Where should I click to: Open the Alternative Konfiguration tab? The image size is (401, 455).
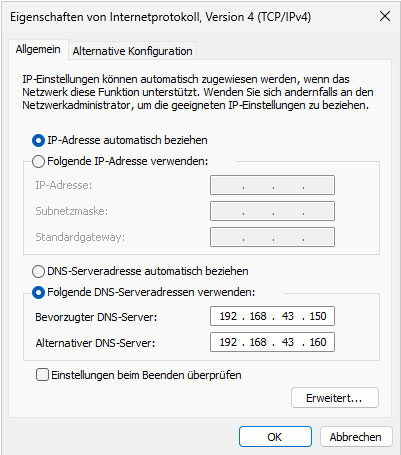[x=132, y=51]
